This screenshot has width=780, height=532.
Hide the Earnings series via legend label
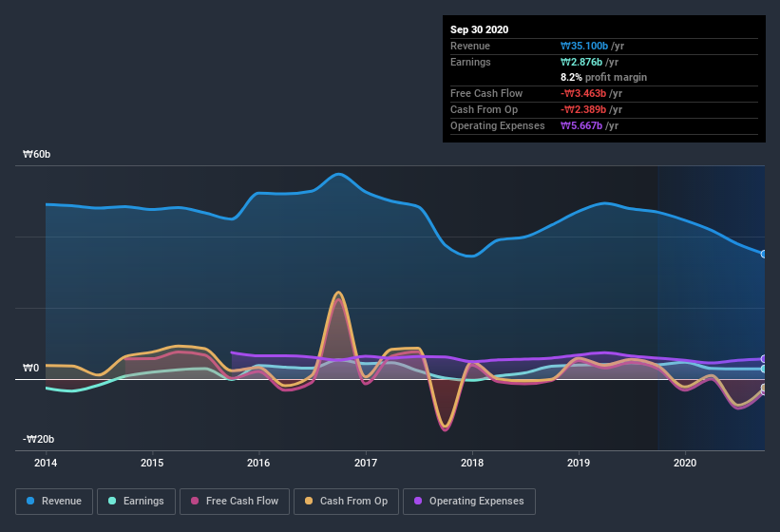pos(143,501)
